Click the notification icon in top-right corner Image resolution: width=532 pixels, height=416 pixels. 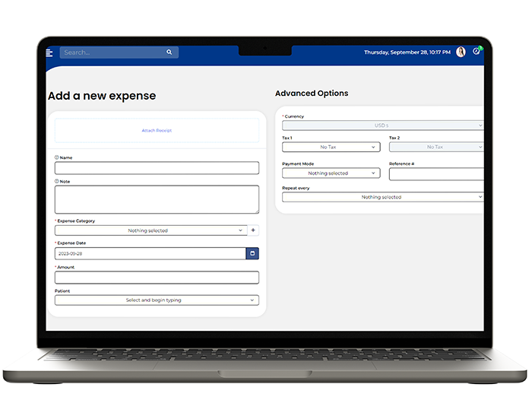pyautogui.click(x=477, y=52)
